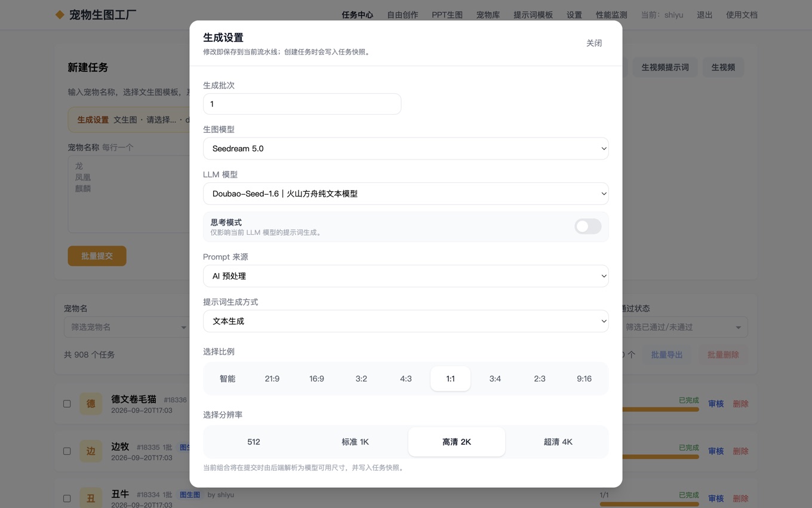
Task: Open the 使用文档 link
Action: coord(742,15)
